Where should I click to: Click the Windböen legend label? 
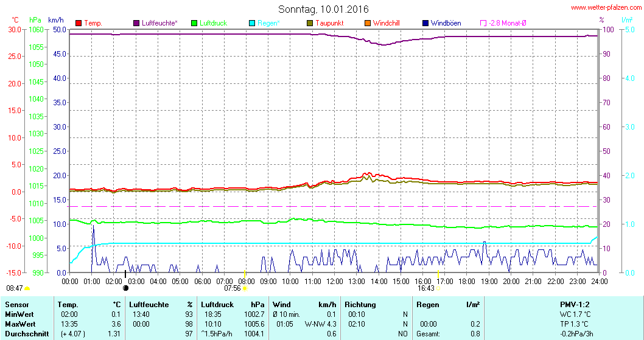point(446,23)
